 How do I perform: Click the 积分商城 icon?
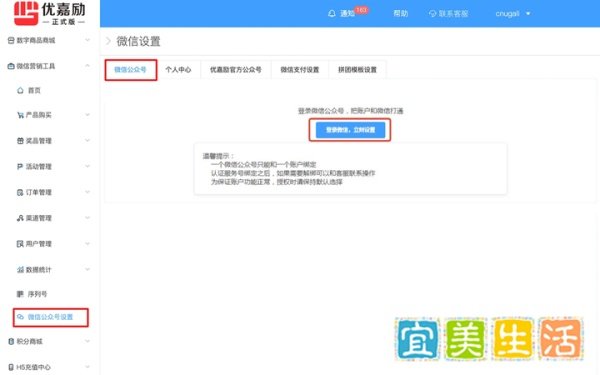click(11, 341)
